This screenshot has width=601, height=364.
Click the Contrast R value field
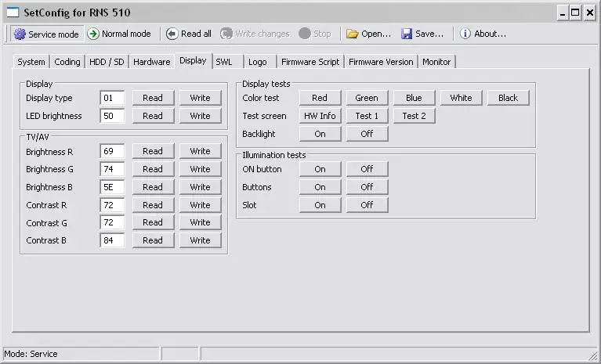pyautogui.click(x=112, y=205)
